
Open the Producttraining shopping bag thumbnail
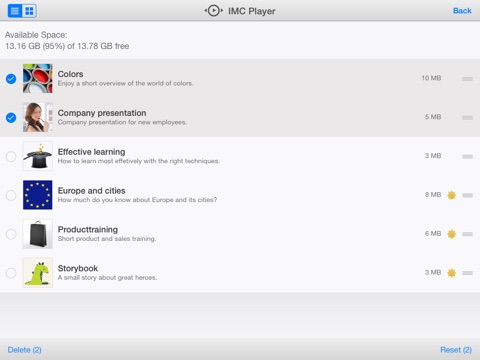coord(38,234)
